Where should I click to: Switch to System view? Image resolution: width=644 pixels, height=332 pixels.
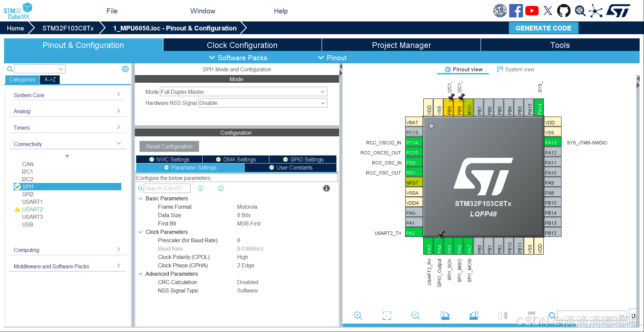tap(516, 69)
